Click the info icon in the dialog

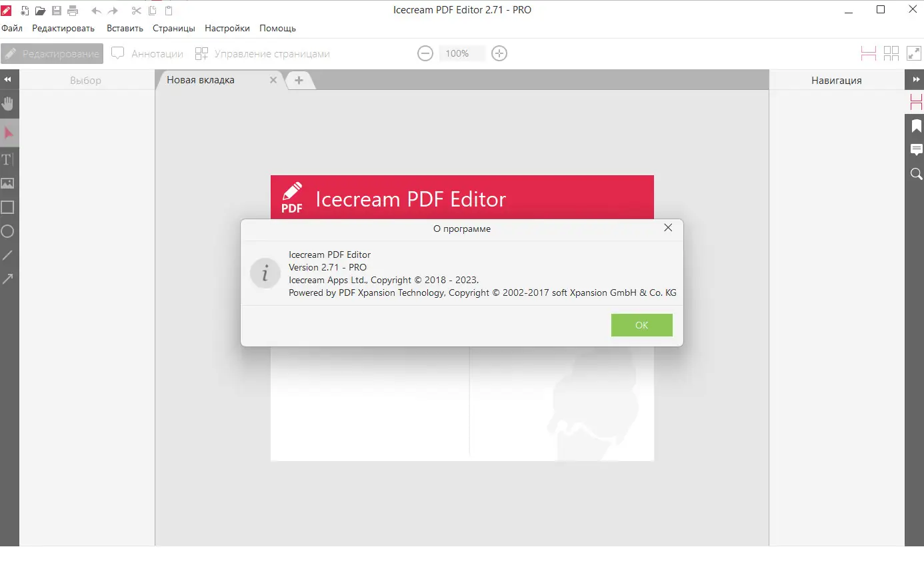pos(265,273)
